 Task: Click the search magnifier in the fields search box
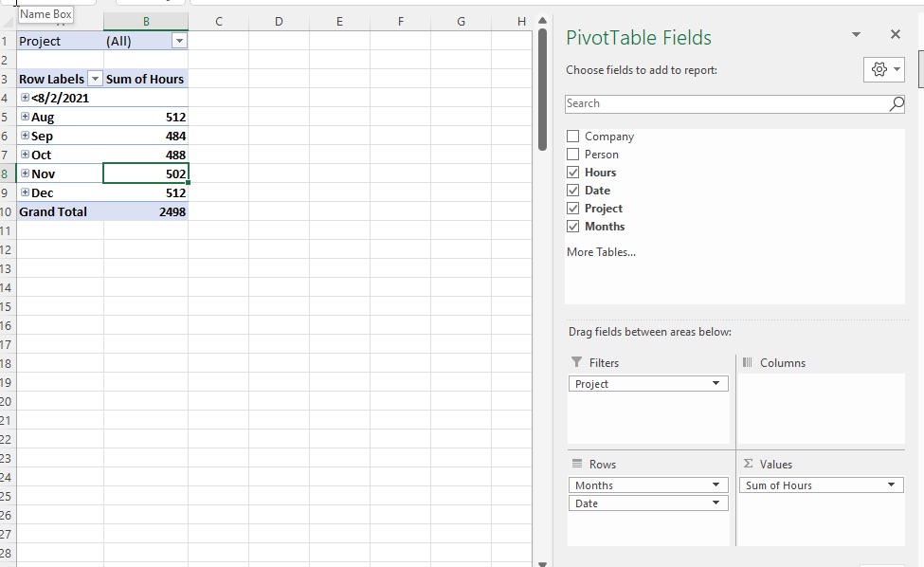pos(895,103)
